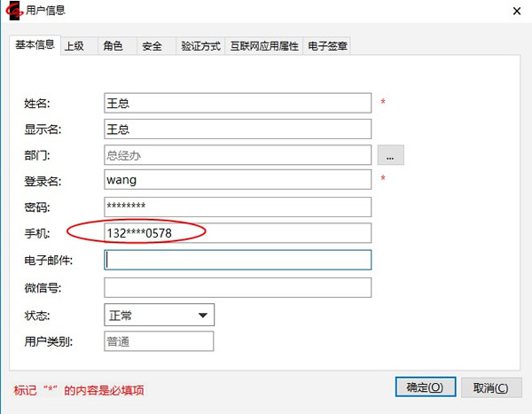
Task: Select the 基本信息 tab
Action: 35,45
